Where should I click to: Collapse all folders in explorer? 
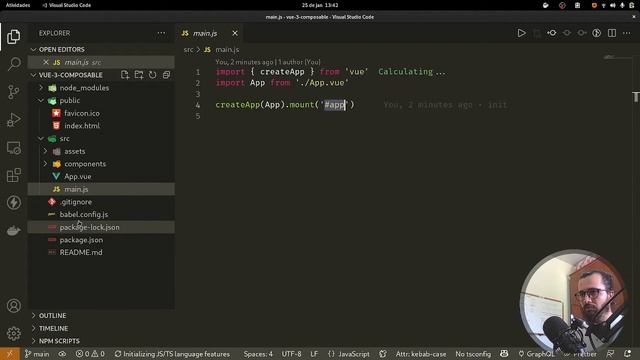(x=166, y=75)
